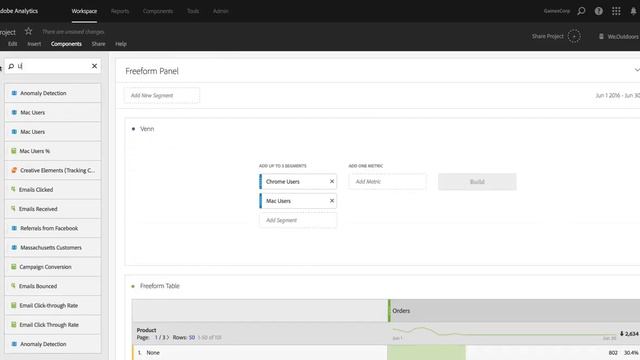This screenshot has width=640, height=360.
Task: Select Email Click-through Rate metric
Action: point(53,306)
